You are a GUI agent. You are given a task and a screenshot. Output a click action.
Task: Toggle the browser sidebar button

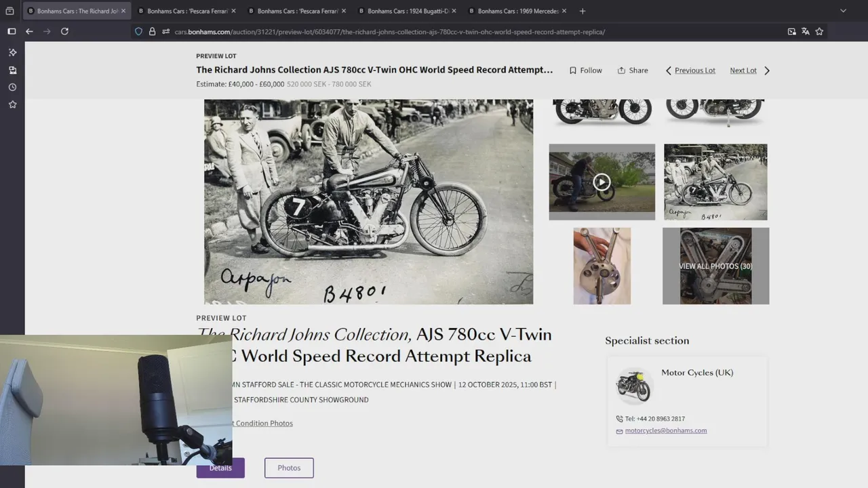12,31
